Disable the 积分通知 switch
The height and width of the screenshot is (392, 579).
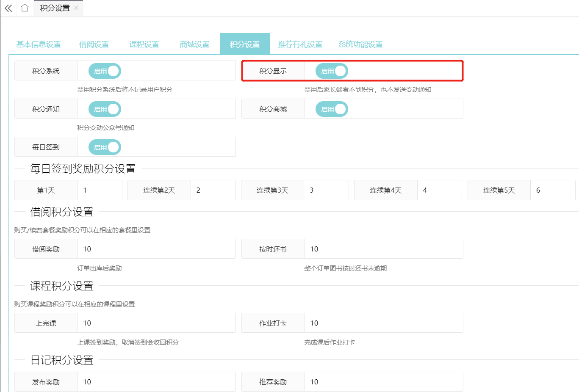pos(105,109)
